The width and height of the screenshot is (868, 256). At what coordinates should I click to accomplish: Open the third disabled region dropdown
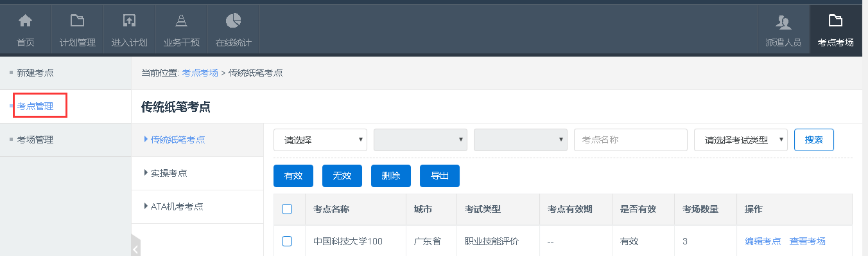pyautogui.click(x=521, y=140)
